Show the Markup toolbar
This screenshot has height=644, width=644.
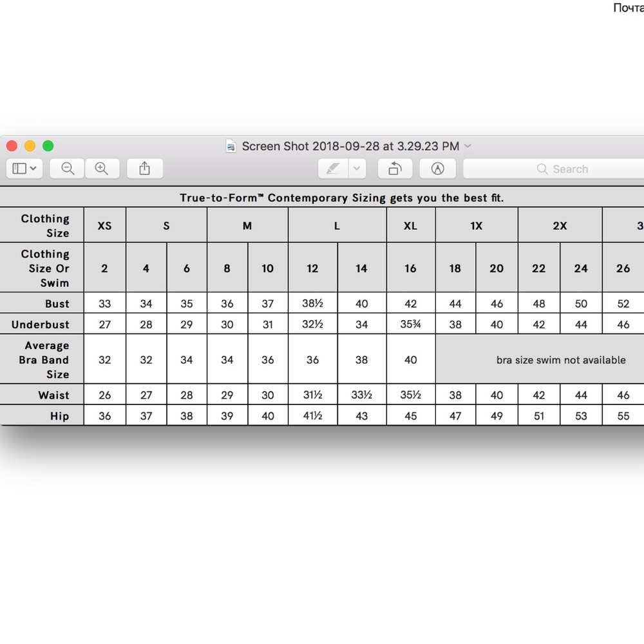438,168
